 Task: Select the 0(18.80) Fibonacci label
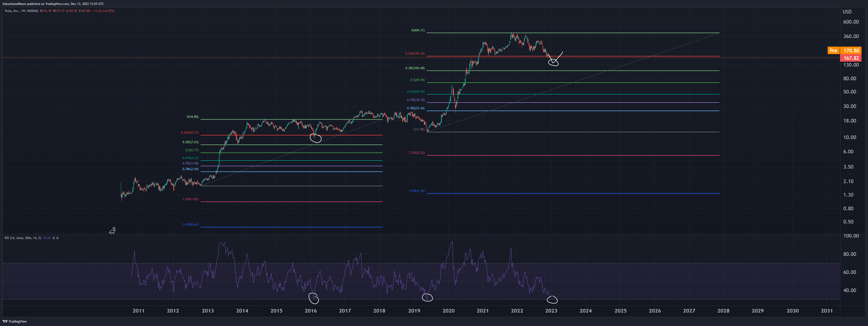click(192, 117)
